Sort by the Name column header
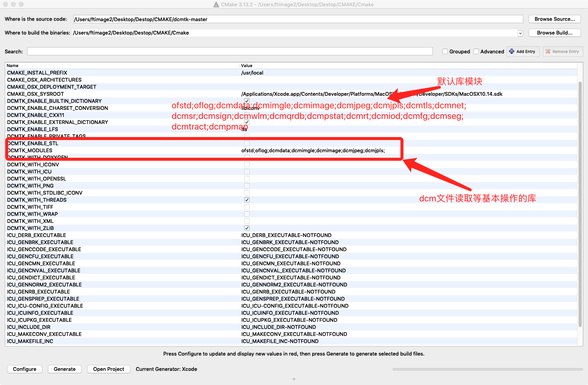This screenshot has width=588, height=385. [122, 66]
